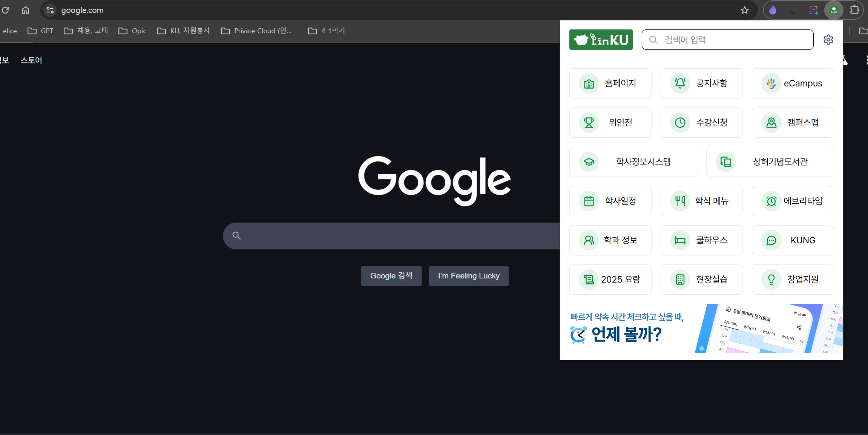Open the 학식 메뉴 shortcut
Screen dimensions: 868x435
pos(701,201)
